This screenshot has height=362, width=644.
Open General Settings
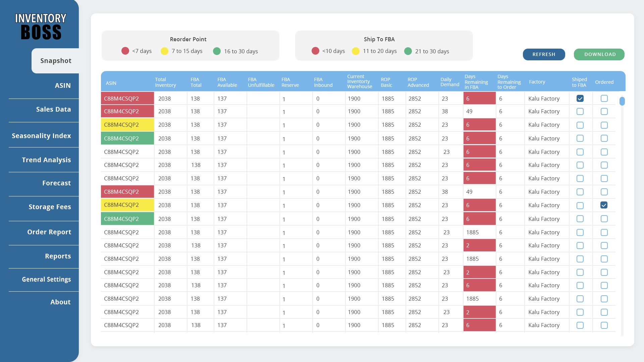(x=46, y=279)
